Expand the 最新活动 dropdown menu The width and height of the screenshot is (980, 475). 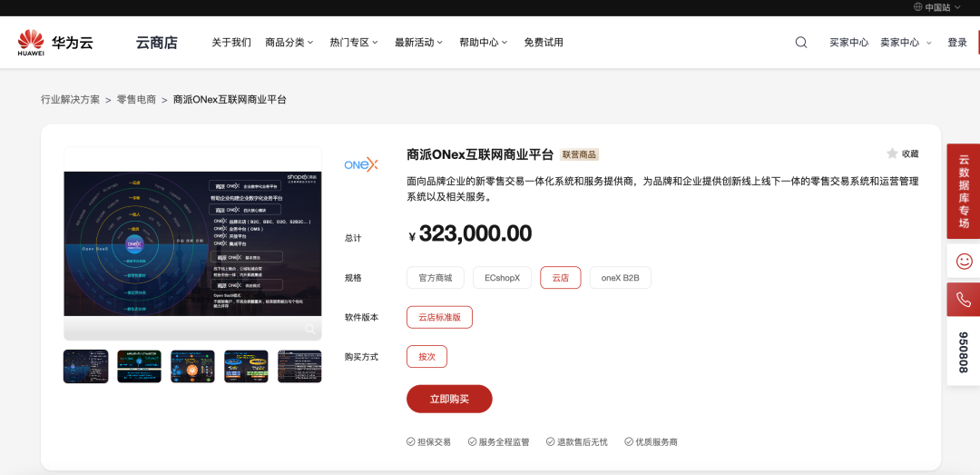tap(418, 43)
